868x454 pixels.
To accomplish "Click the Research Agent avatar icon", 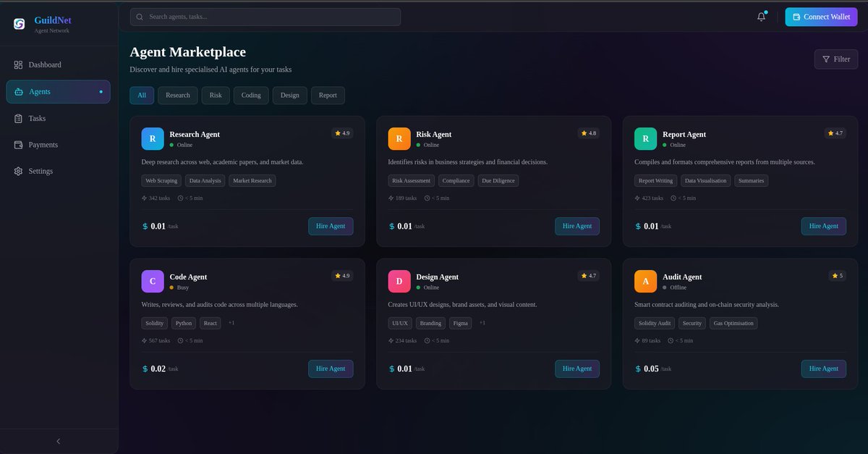I will pos(153,138).
